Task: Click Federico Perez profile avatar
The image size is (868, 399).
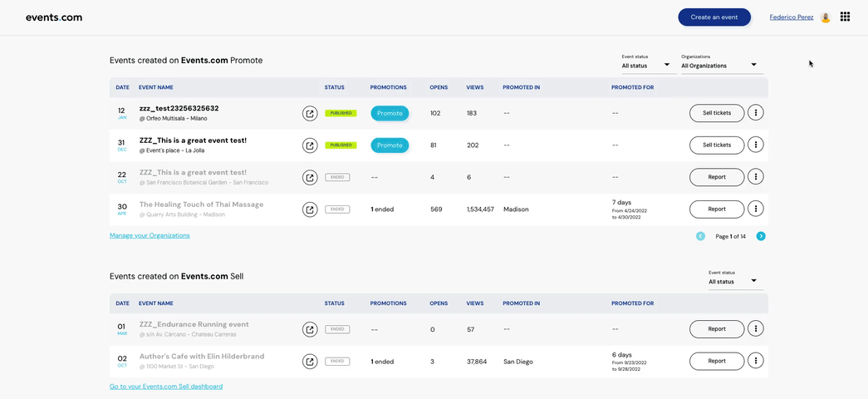Action: pos(826,17)
